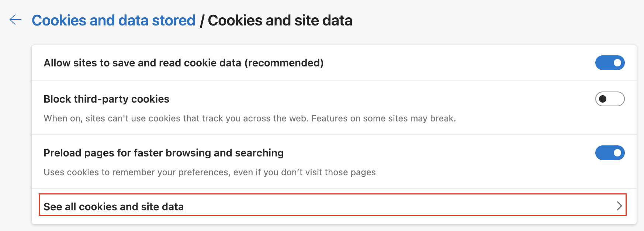Viewport: 644px width, 231px height.
Task: Click the page heading breadcrumb trail
Action: [192, 20]
